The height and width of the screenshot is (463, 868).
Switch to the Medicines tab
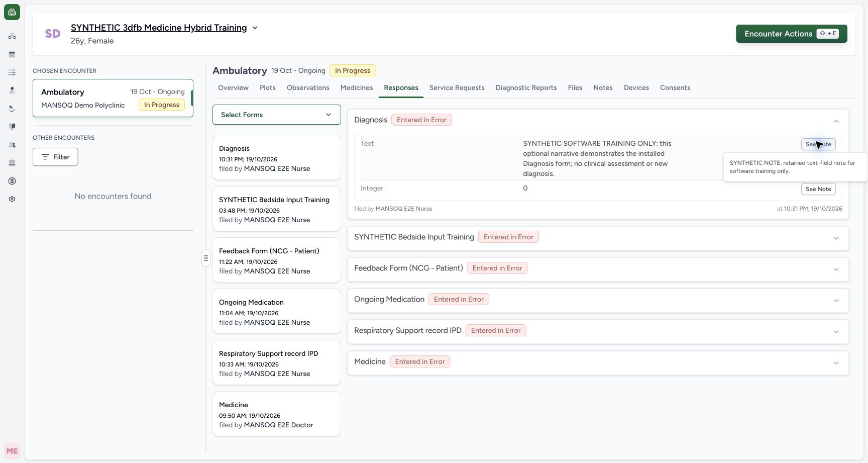(357, 87)
